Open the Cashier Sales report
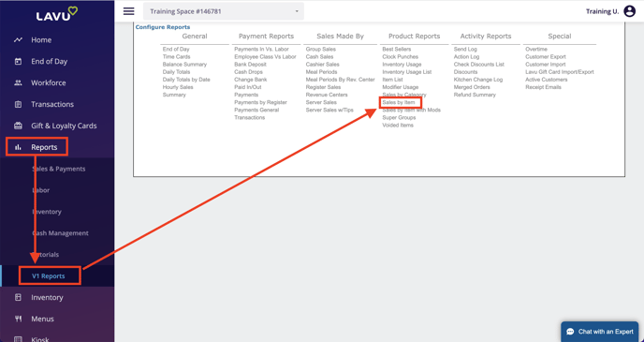644x342 pixels. coord(323,65)
